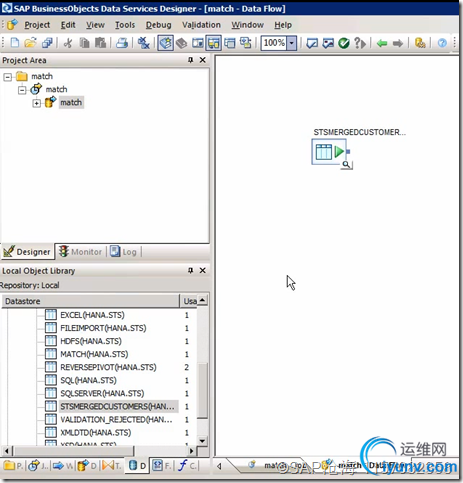
Task: Collapse the match job node
Action: pos(22,90)
